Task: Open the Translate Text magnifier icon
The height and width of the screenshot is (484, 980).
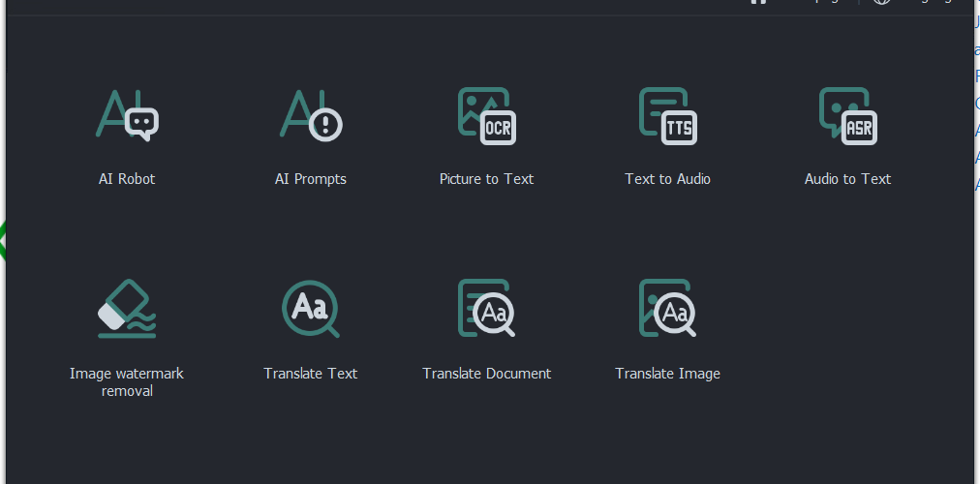Action: coord(311,309)
